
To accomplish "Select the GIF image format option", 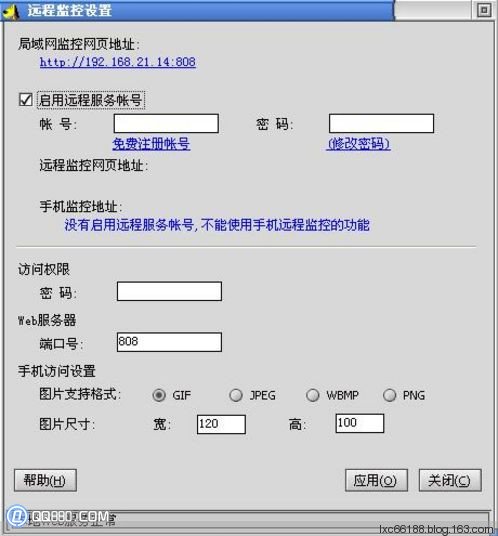I will pos(159,395).
